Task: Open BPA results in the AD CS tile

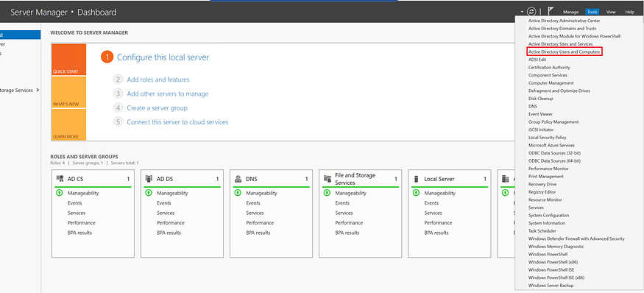Action: pyautogui.click(x=79, y=233)
